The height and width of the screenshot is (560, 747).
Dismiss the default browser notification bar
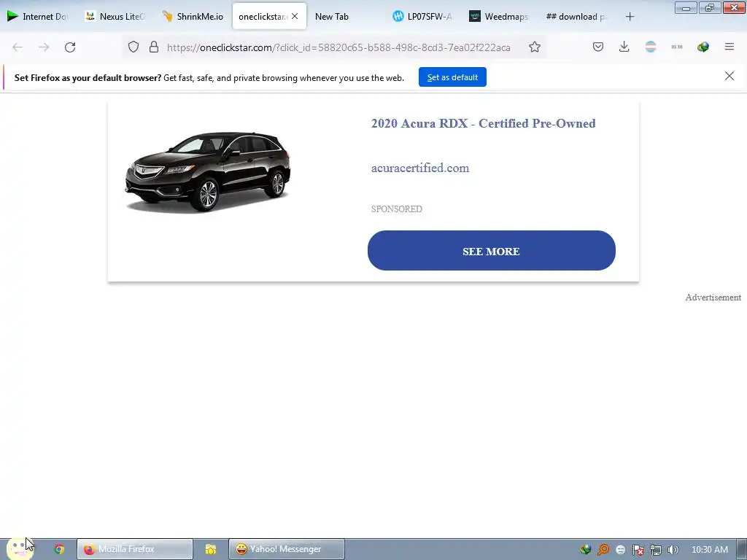pos(729,76)
